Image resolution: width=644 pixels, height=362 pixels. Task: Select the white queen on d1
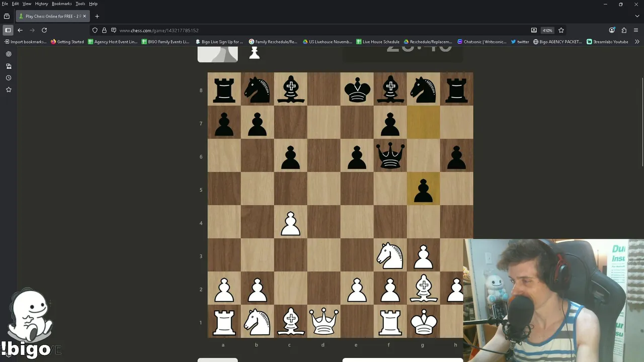pos(324,321)
